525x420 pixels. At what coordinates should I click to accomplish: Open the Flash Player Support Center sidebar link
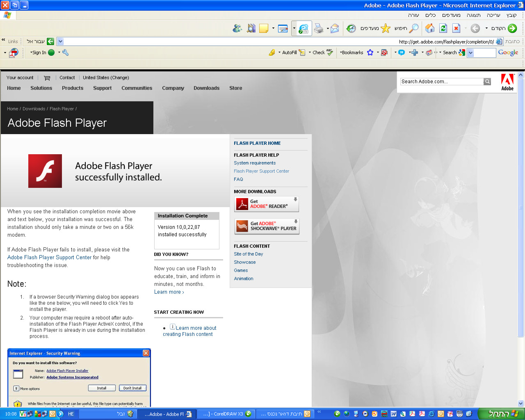pos(261,171)
